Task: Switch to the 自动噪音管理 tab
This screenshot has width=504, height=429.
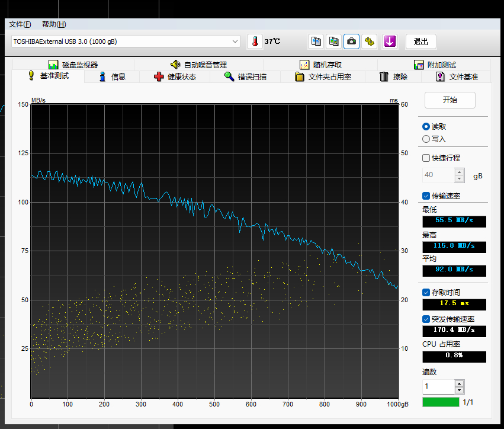Action: coord(198,65)
